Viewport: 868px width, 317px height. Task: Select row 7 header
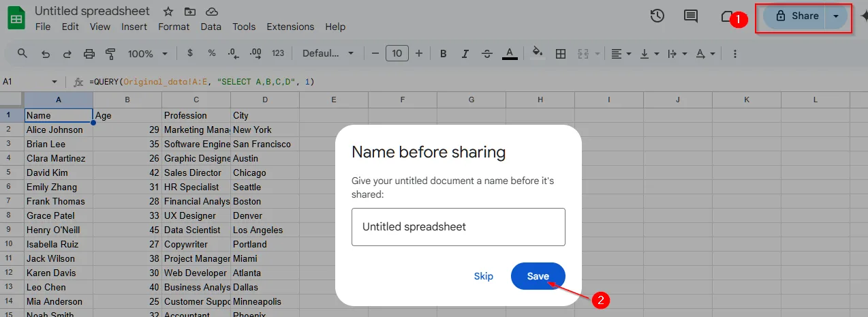pos(9,201)
